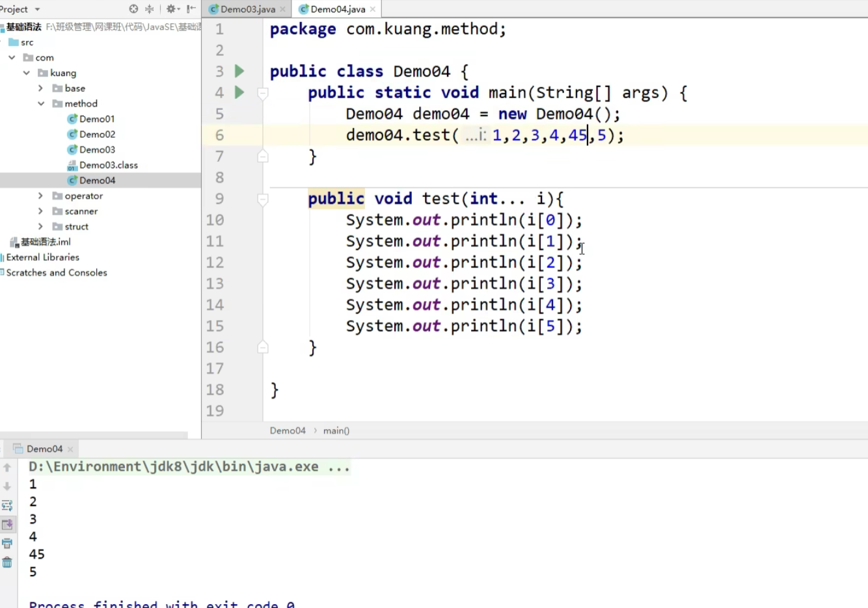Click the package com.kuang.method statement
Image resolution: width=868 pixels, height=608 pixels.
click(388, 29)
